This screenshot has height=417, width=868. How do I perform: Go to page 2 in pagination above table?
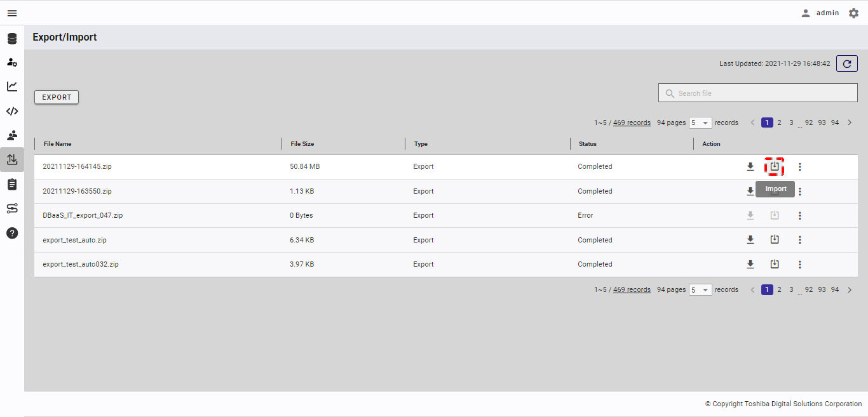779,122
